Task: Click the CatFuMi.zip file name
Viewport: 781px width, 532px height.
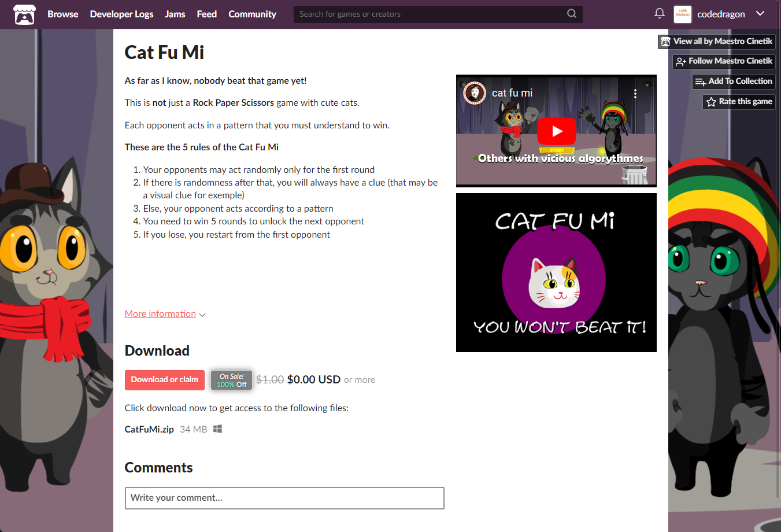Action: (149, 429)
